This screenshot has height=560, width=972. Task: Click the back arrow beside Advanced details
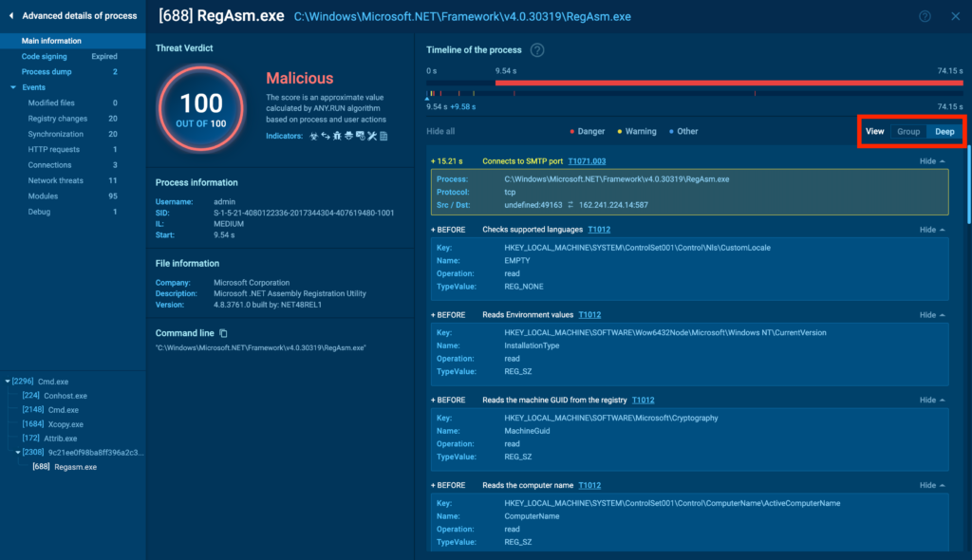pyautogui.click(x=11, y=16)
